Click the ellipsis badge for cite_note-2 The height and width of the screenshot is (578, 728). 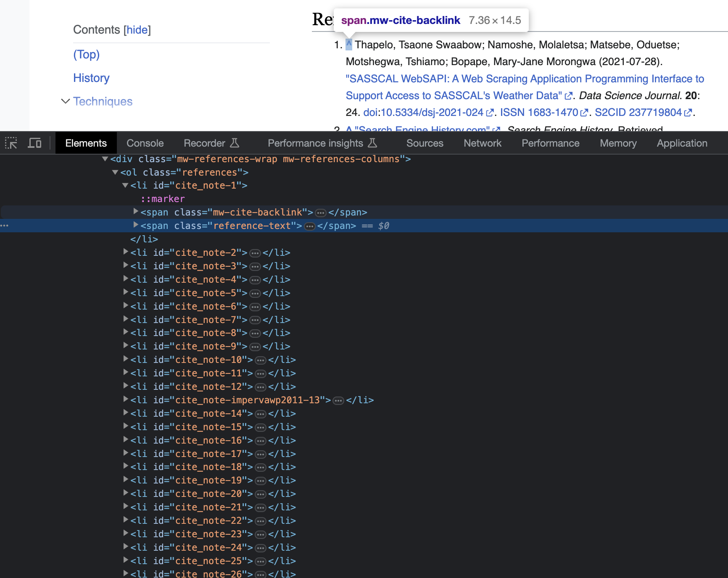(x=255, y=253)
